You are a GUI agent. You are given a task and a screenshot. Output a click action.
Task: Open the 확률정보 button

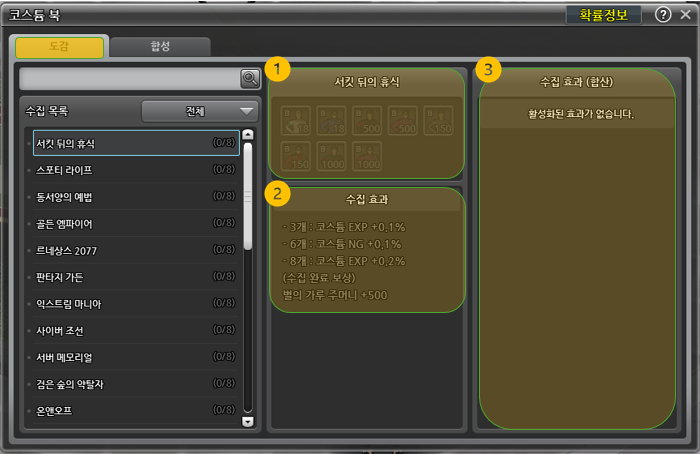603,15
